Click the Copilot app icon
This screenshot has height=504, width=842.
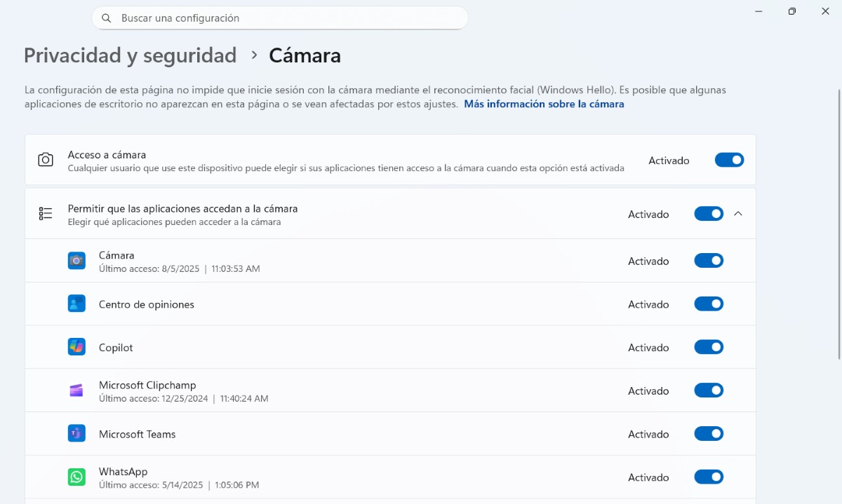click(x=76, y=347)
